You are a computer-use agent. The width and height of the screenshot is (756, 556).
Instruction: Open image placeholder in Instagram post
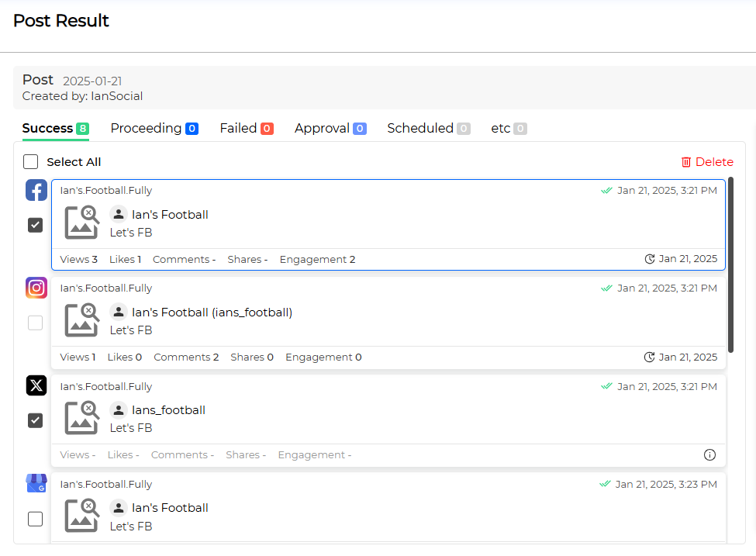(81, 319)
